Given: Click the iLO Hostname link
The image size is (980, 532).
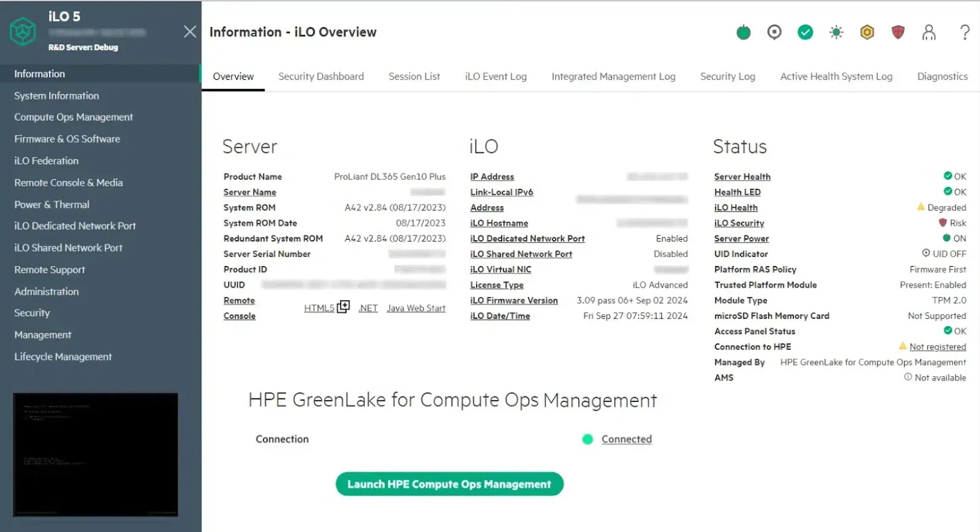Looking at the screenshot, I should pos(499,223).
